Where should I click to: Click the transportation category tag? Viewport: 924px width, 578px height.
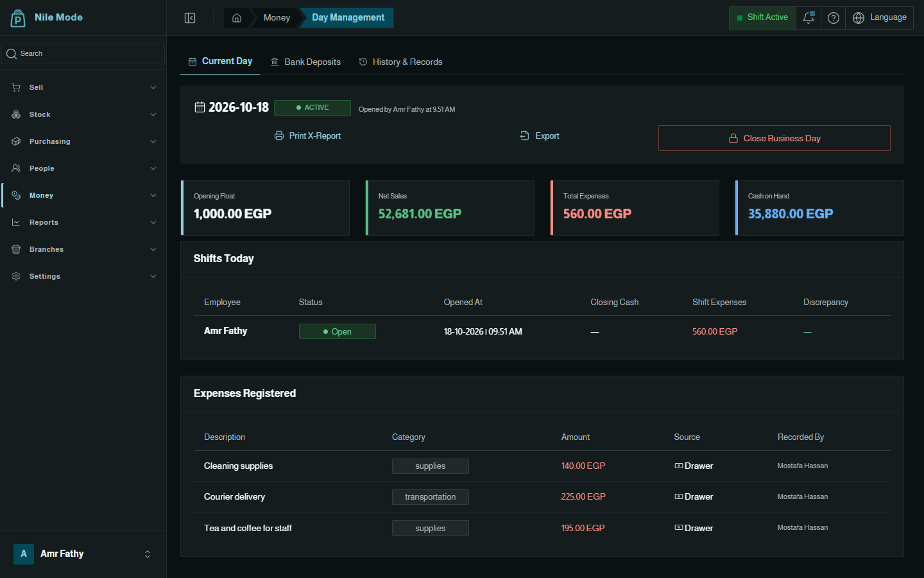point(431,497)
